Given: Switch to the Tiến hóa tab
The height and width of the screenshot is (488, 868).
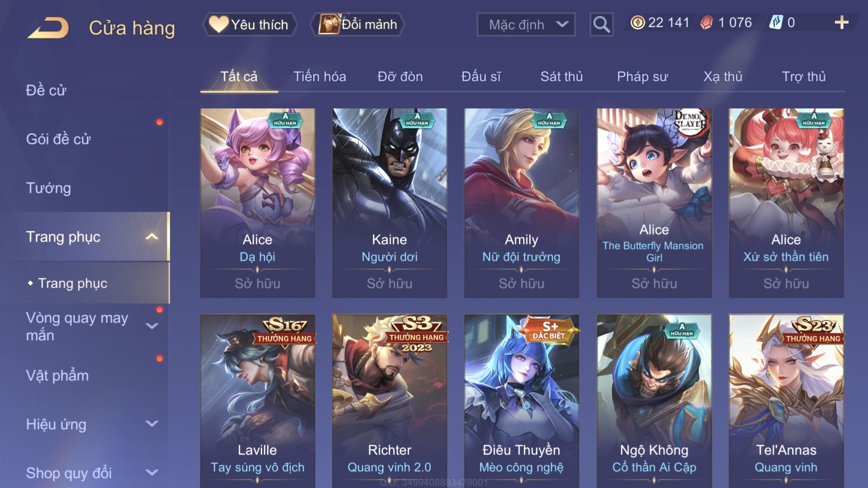Looking at the screenshot, I should pyautogui.click(x=320, y=77).
